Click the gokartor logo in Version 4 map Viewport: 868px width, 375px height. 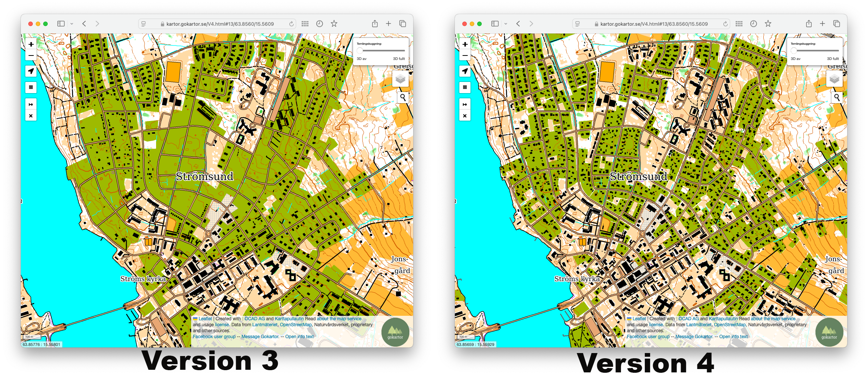[x=829, y=332]
